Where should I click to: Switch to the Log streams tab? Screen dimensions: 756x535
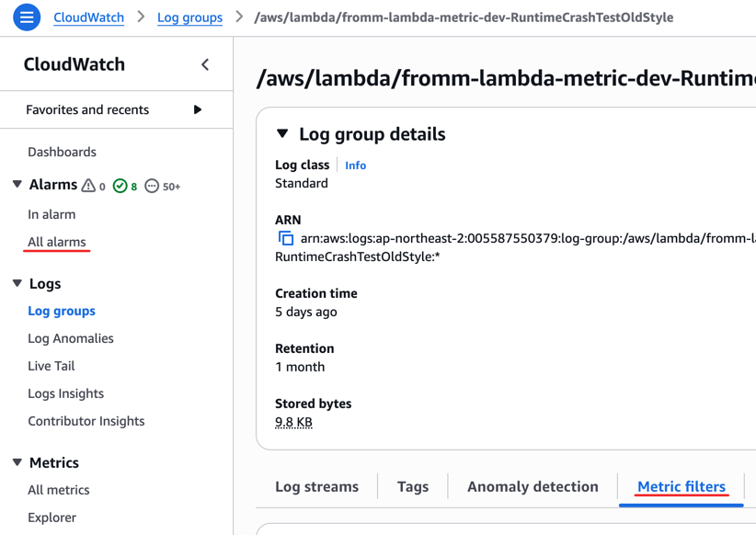pyautogui.click(x=316, y=487)
